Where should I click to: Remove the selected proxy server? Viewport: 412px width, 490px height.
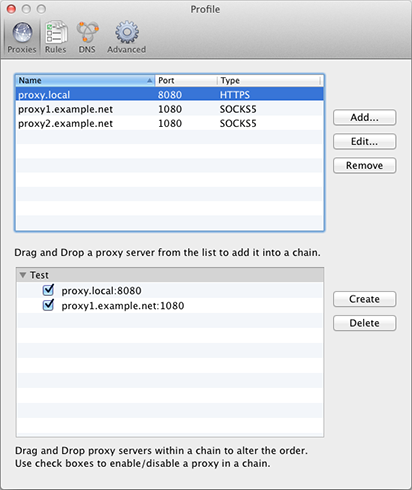click(364, 166)
